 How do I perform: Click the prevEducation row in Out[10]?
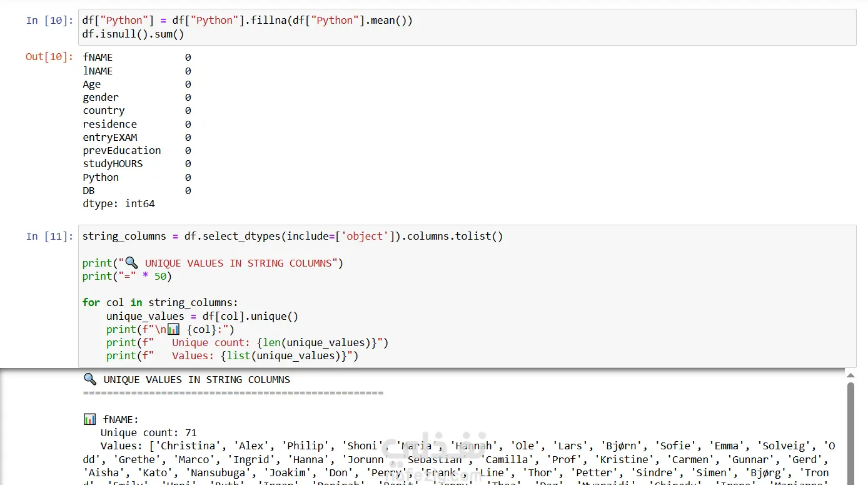click(137, 151)
